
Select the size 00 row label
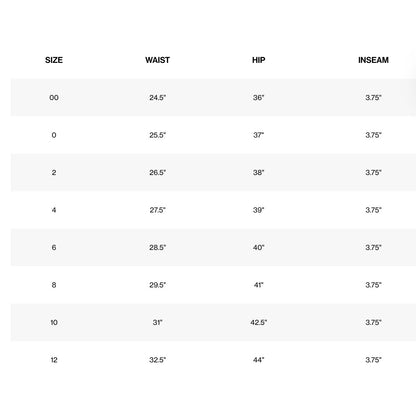[54, 98]
